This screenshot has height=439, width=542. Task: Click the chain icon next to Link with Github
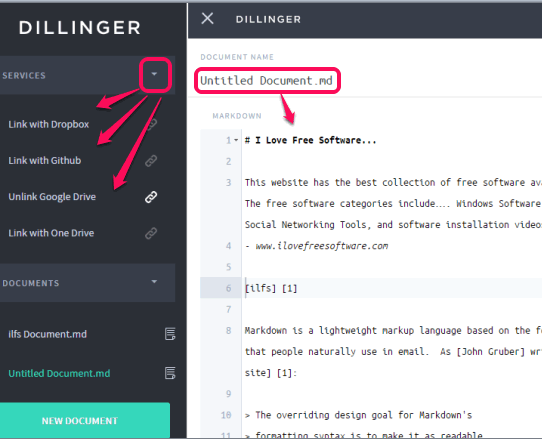pyautogui.click(x=151, y=161)
